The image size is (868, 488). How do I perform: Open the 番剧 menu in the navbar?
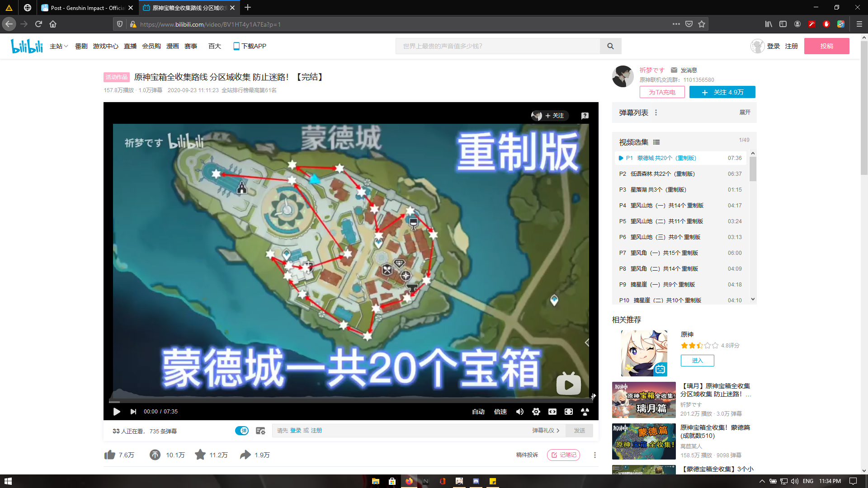pos(80,46)
